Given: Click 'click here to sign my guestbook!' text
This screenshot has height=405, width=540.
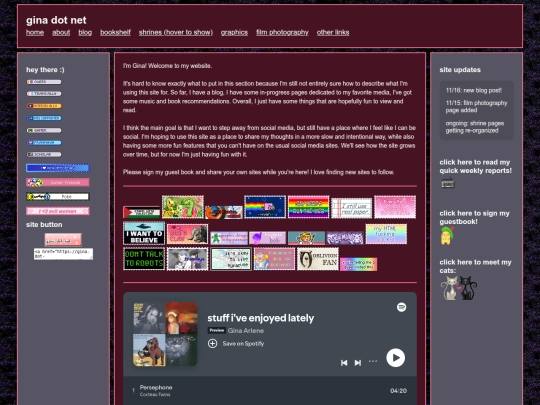Looking at the screenshot, I should (474, 217).
